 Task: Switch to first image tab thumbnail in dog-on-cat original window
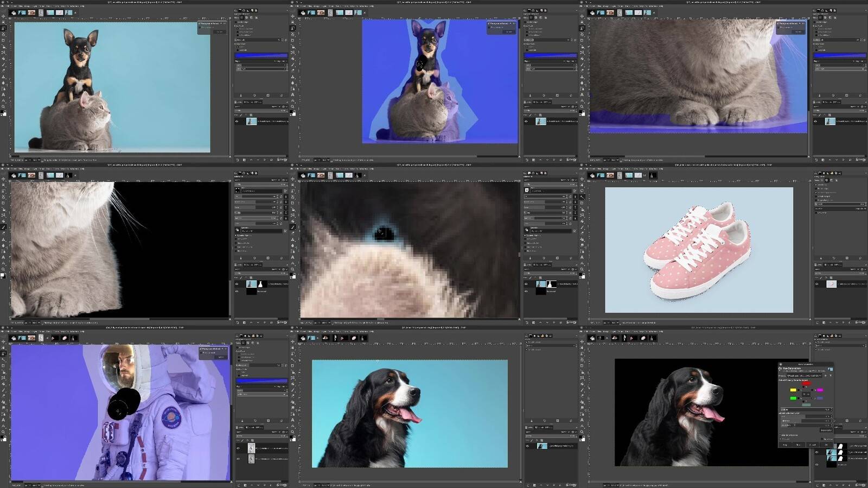(14, 12)
